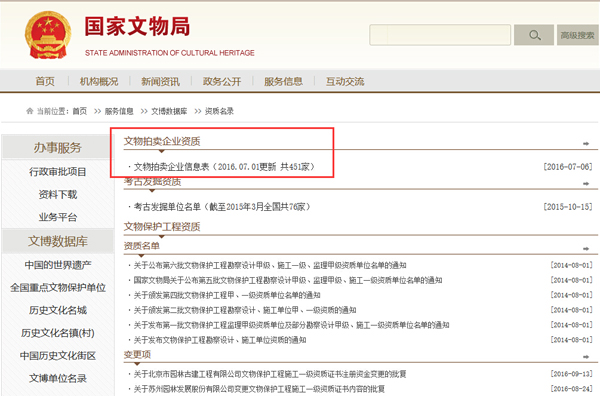Click the 国家文物局 site title

tap(137, 26)
